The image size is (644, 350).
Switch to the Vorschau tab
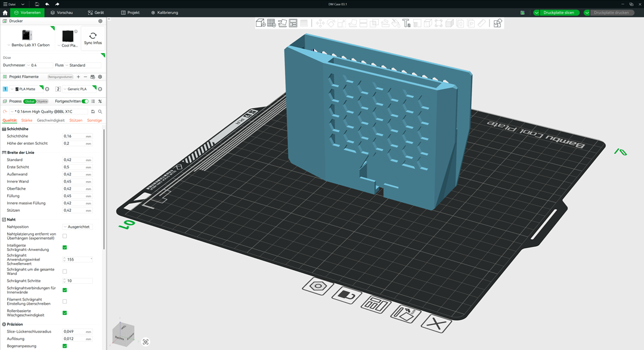click(x=61, y=13)
